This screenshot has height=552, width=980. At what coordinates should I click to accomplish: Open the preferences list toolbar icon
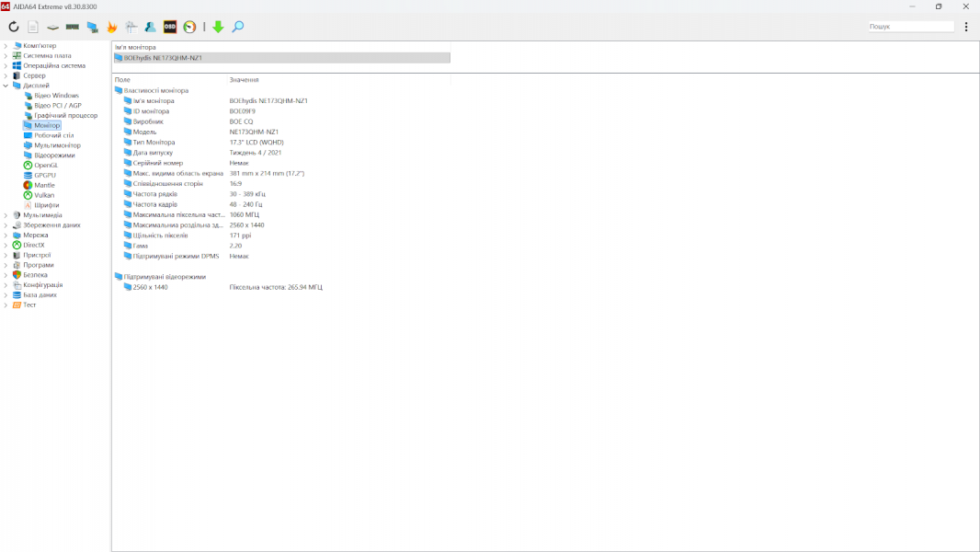click(x=131, y=27)
